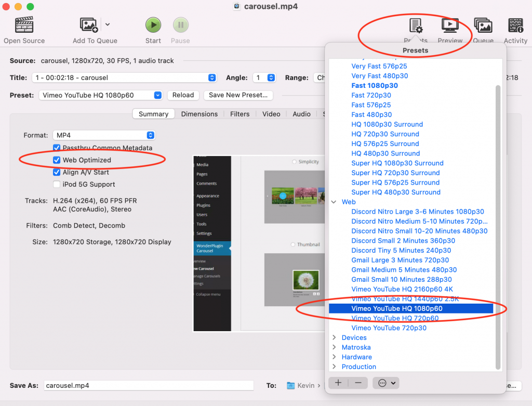This screenshot has width=532, height=406.
Task: Click the Save New Preset button
Action: tap(238, 95)
